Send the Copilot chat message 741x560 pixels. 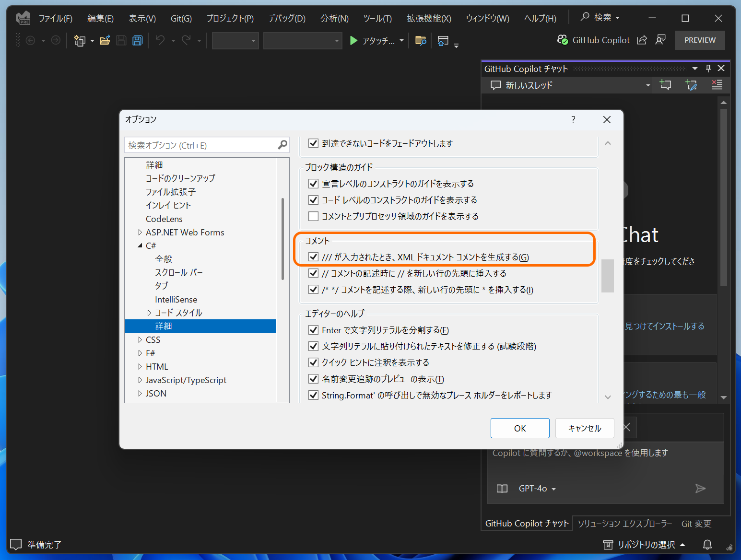(701, 488)
